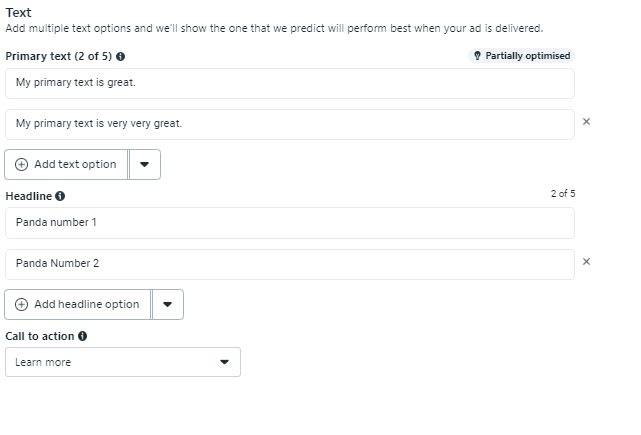Add another headline option
641x435 pixels.
click(x=78, y=304)
